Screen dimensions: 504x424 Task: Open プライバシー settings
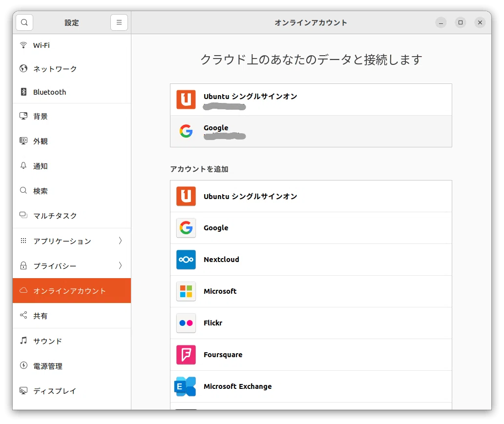click(x=72, y=265)
